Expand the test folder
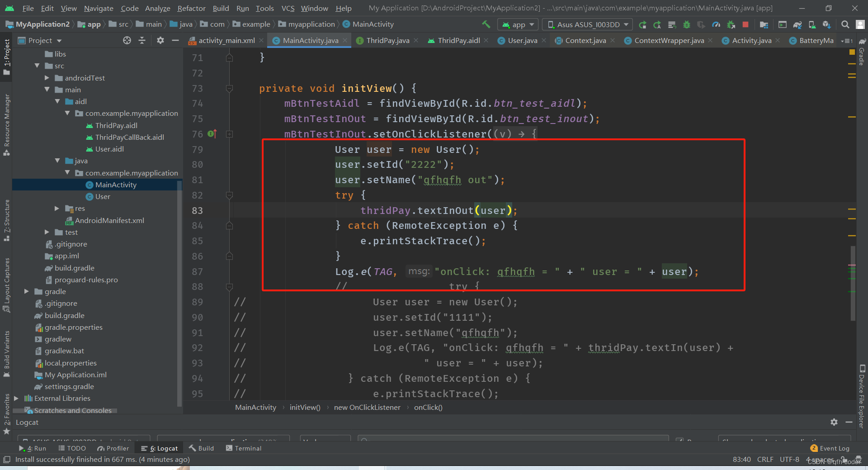 pos(47,232)
